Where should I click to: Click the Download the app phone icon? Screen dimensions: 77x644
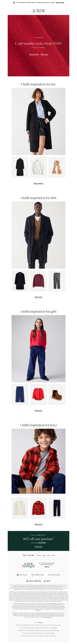[32, 575]
